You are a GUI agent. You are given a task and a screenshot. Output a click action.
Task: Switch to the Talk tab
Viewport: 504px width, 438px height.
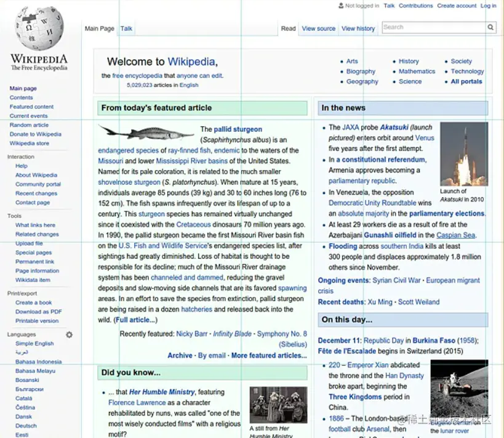click(x=126, y=28)
